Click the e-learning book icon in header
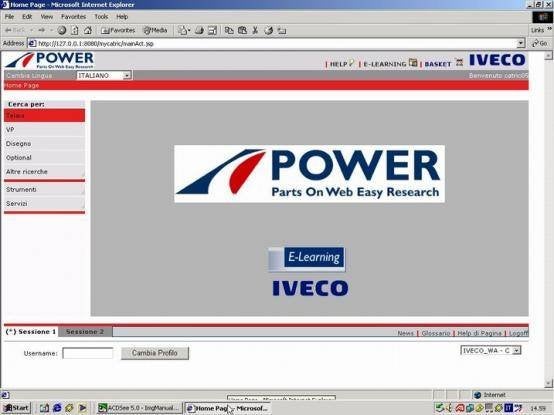 tap(413, 63)
